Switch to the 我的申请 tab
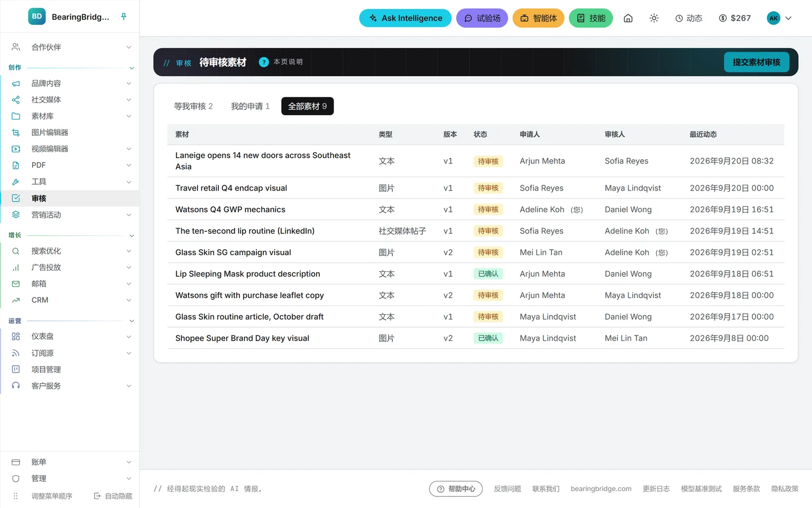This screenshot has height=508, width=812. click(250, 106)
